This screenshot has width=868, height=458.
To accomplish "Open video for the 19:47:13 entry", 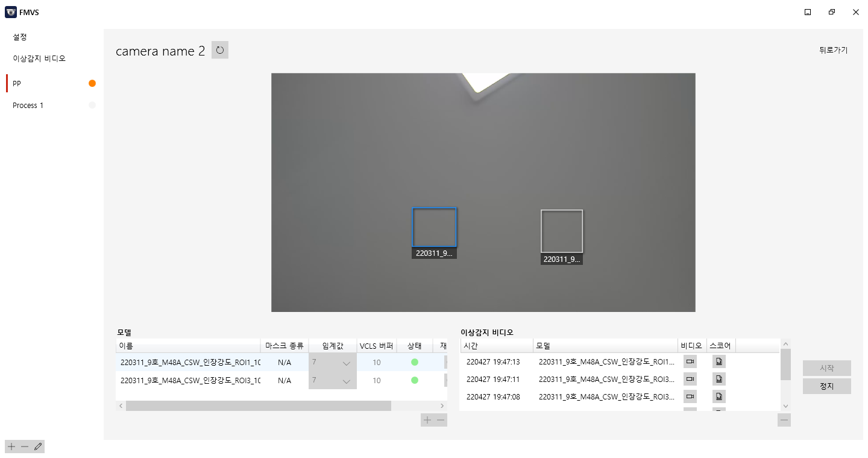I will (x=690, y=361).
